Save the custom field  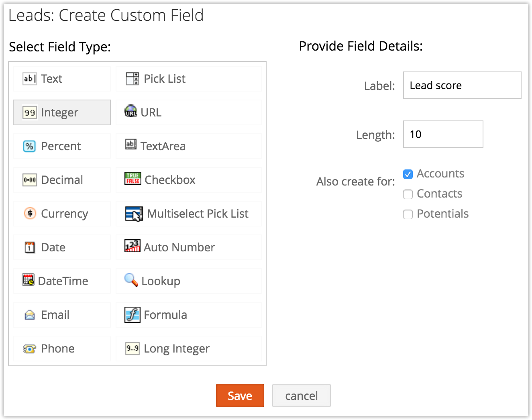tap(240, 396)
